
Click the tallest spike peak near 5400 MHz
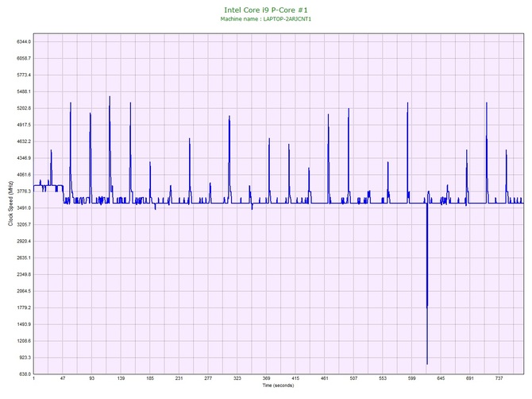pyautogui.click(x=110, y=97)
